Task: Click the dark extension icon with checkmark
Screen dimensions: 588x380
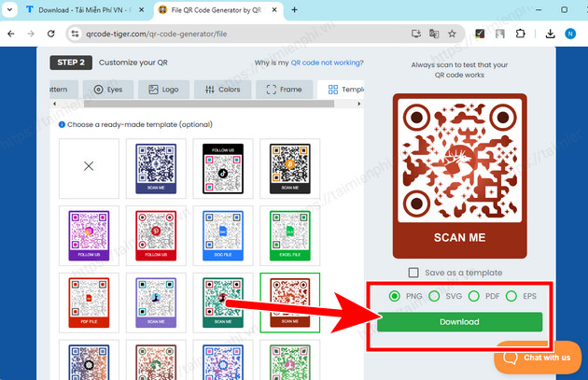Action: click(480, 34)
